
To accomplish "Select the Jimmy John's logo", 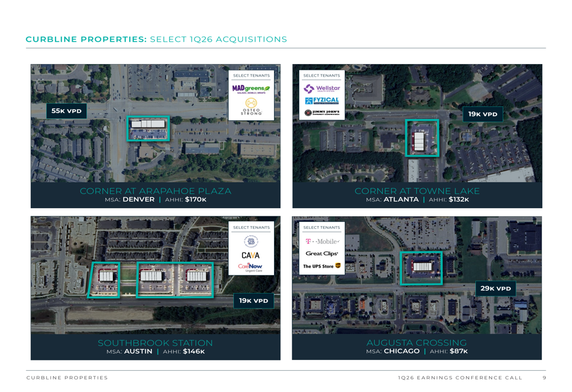I will [x=321, y=113].
